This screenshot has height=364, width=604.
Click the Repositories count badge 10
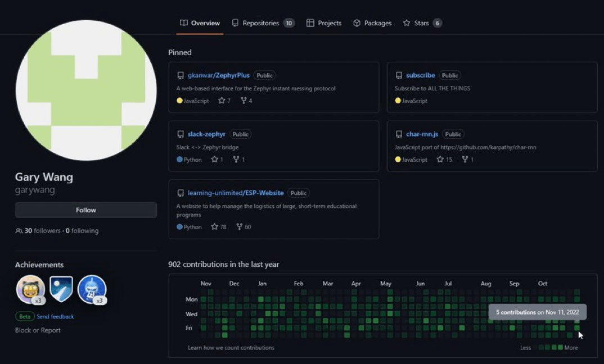point(289,23)
